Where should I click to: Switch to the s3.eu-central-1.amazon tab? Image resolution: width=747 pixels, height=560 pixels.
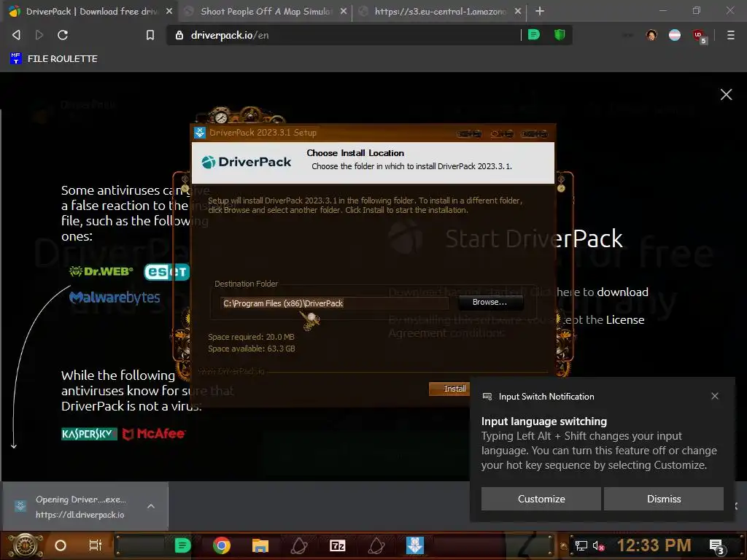(x=440, y=11)
